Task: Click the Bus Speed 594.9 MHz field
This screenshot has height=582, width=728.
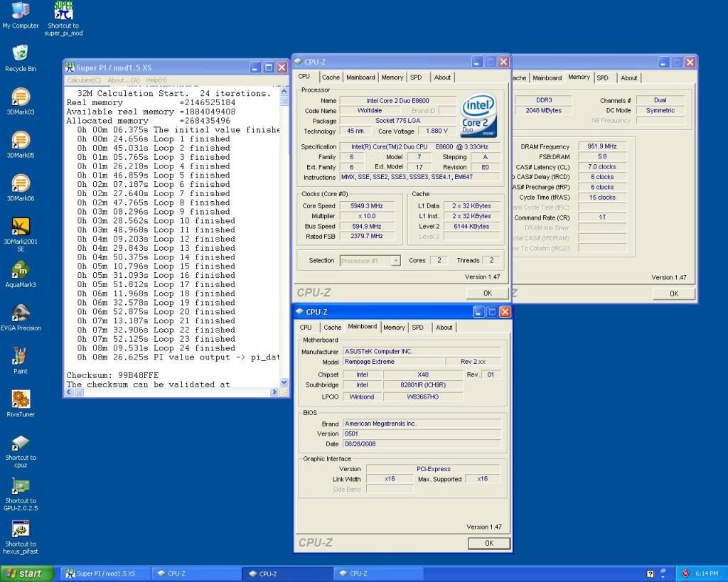Action: [x=367, y=226]
